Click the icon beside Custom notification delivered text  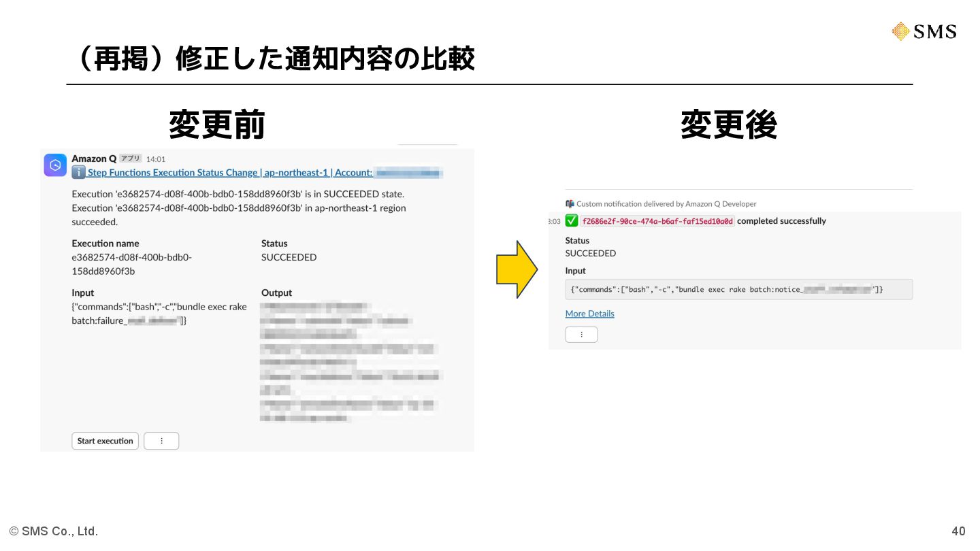point(570,203)
